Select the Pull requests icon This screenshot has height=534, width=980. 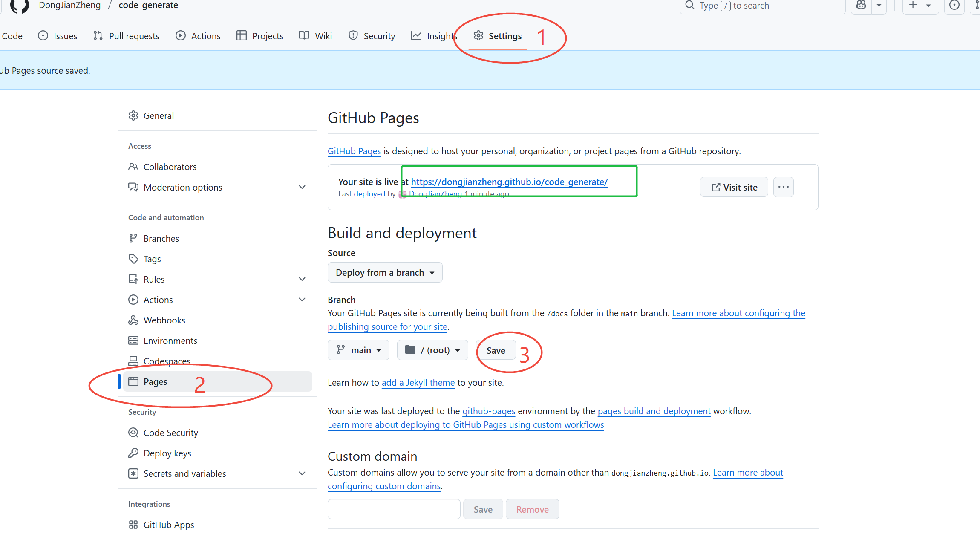click(98, 36)
